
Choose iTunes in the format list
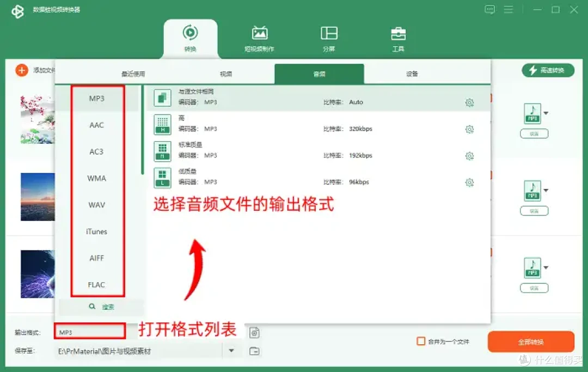tap(97, 231)
